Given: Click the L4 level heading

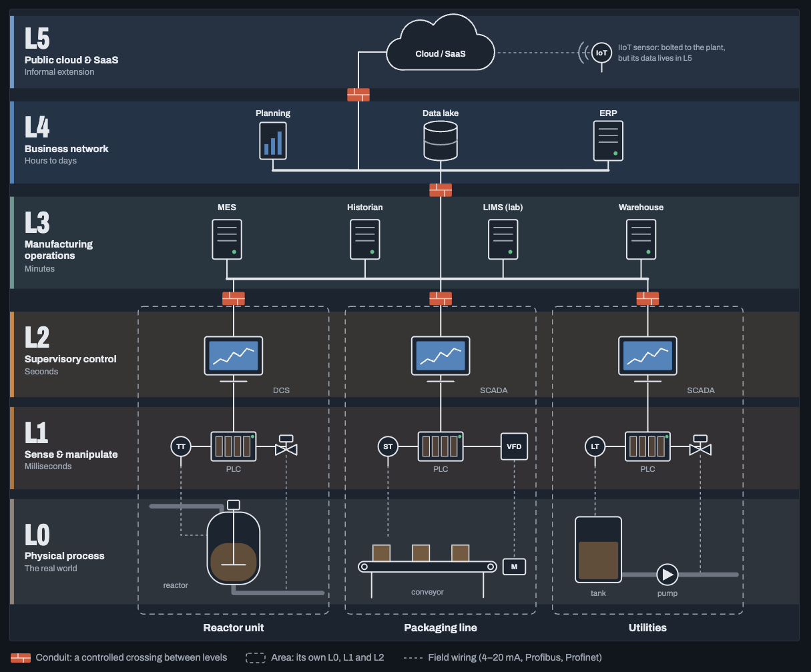Looking at the screenshot, I should (37, 127).
